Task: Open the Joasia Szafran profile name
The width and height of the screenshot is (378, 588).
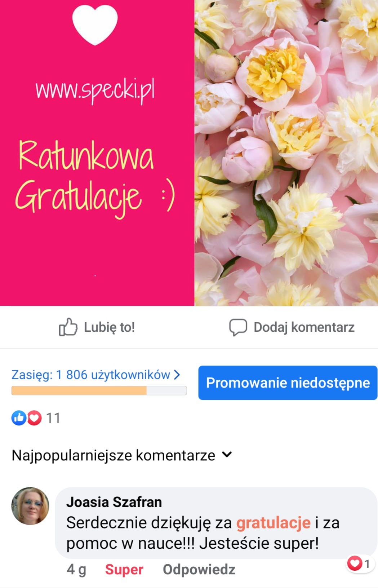Action: (114, 502)
